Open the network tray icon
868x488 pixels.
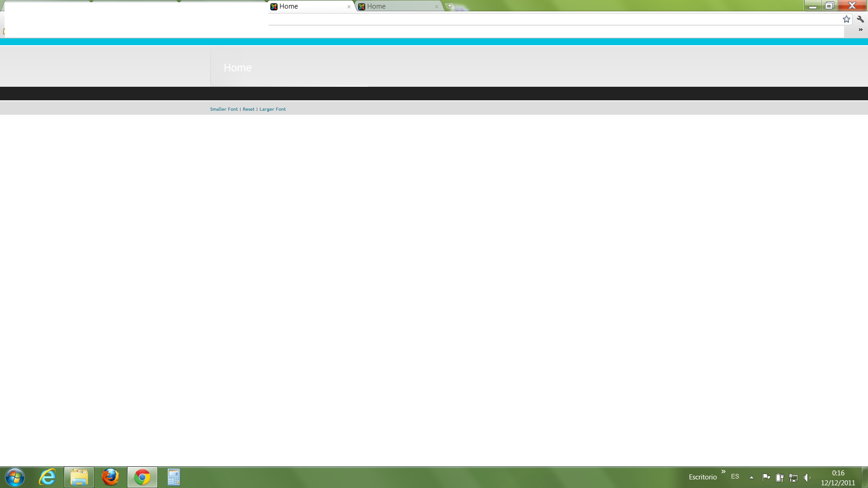click(793, 477)
